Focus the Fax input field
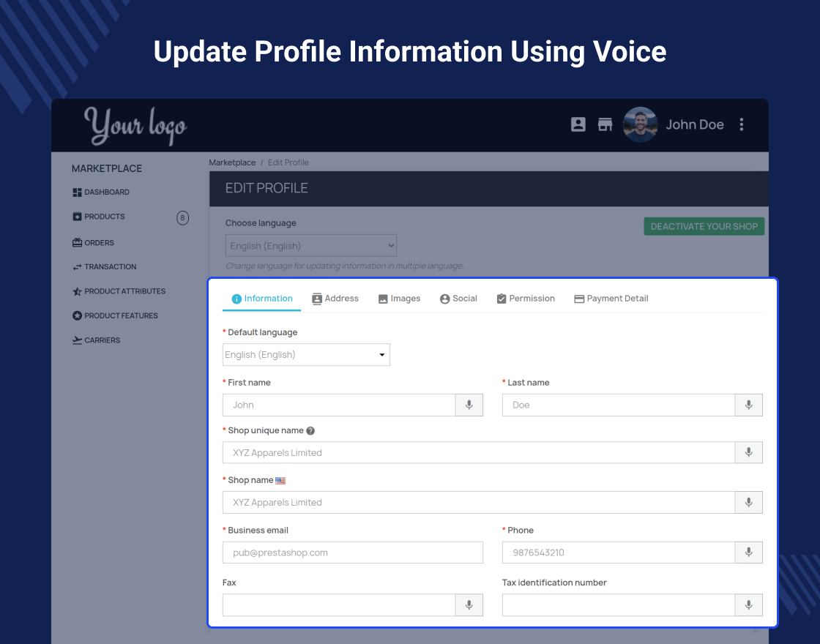Viewport: 820px width, 644px height. (x=339, y=604)
